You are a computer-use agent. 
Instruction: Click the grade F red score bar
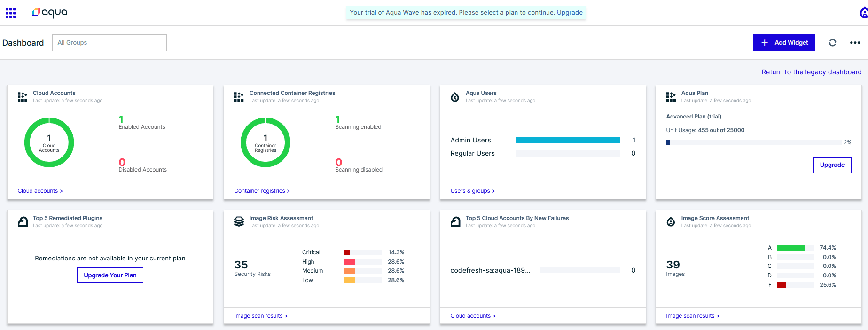782,285
